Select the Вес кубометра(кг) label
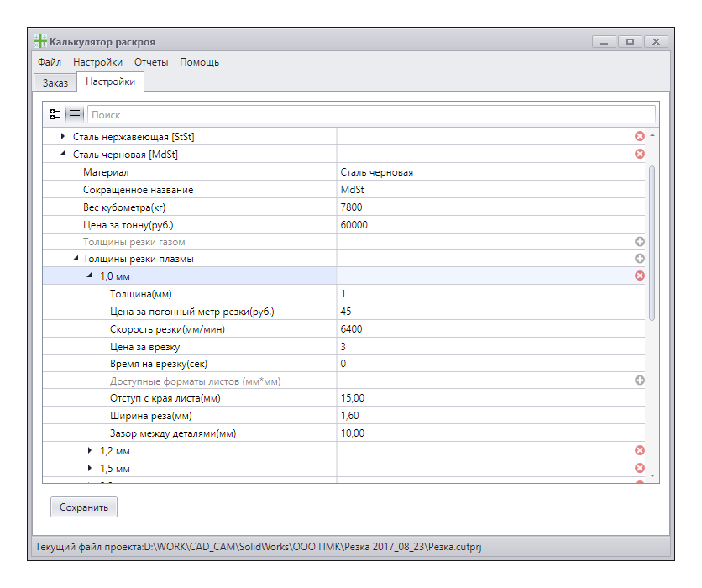This screenshot has width=702, height=588. pos(124,207)
